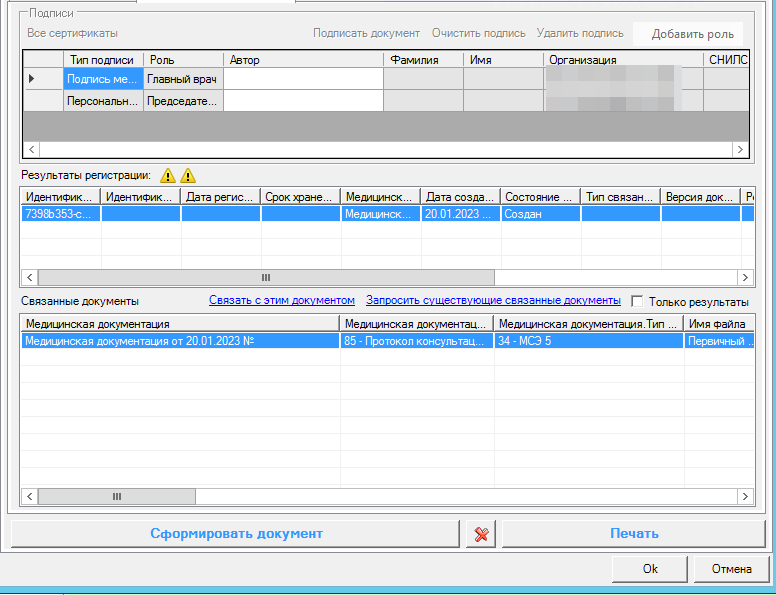Image resolution: width=776 pixels, height=595 pixels.
Task: Select the current-row arrow in signatures grid
Action: [31, 78]
